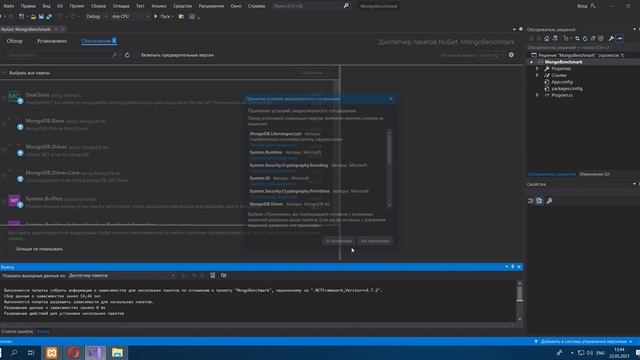Click search magnifier in Visual Studio title bar

pyautogui.click(x=346, y=6)
